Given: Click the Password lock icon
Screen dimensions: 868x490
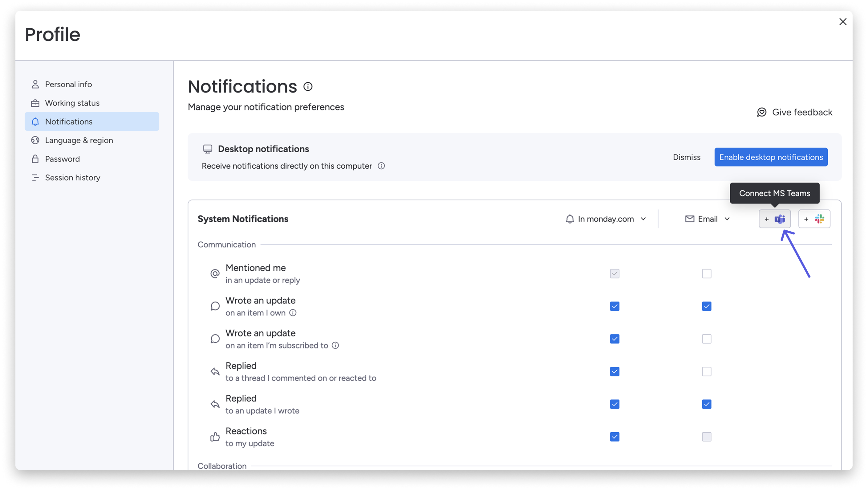Looking at the screenshot, I should [35, 159].
